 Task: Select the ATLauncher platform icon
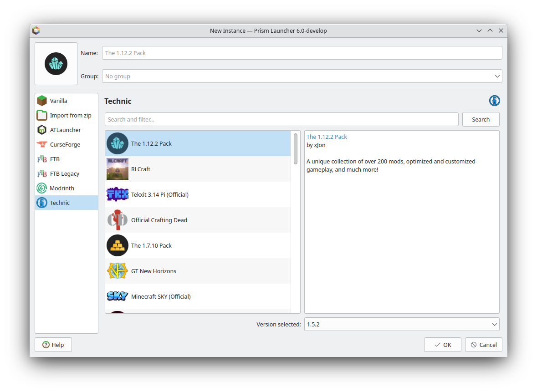point(43,129)
